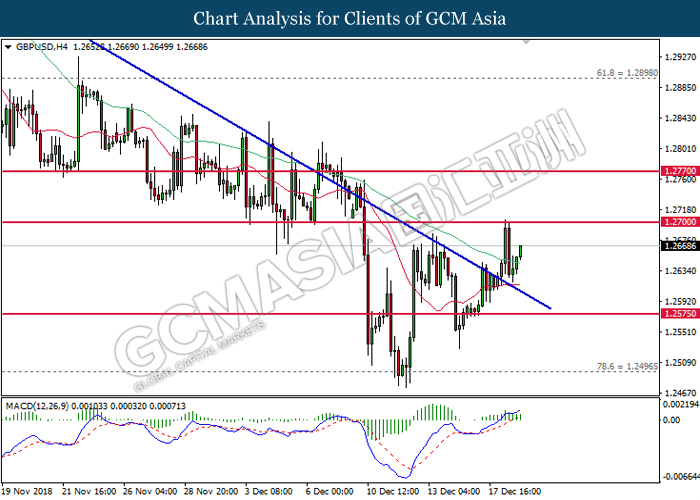700x500 pixels.
Task: Click the MACD 0.00 scale value
Action: (x=671, y=420)
